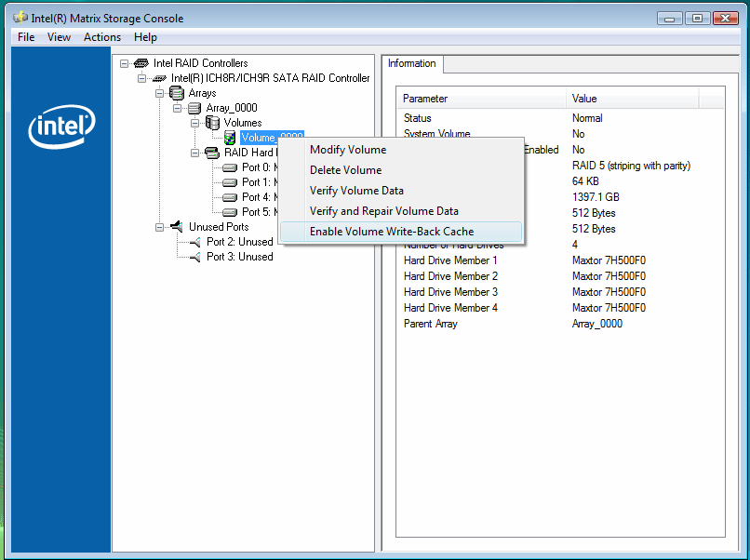Viewport: 750px width, 560px height.
Task: Click the Port 0 hard drive icon
Action: [x=230, y=167]
